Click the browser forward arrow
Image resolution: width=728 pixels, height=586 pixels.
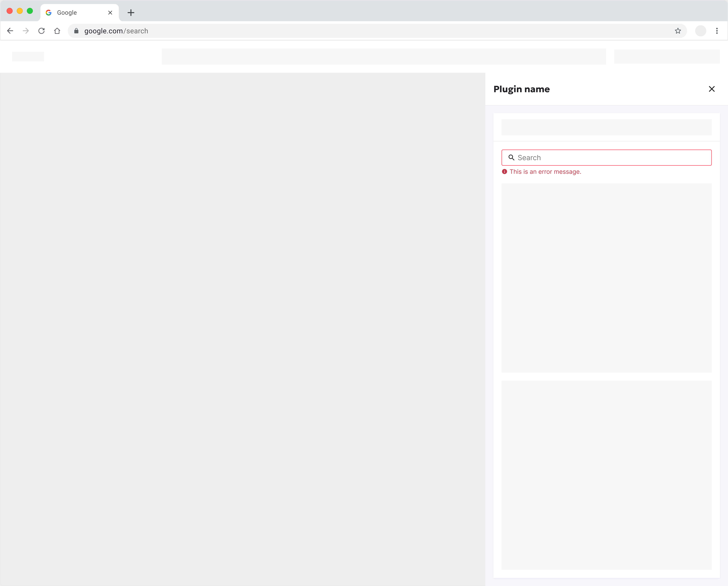26,31
